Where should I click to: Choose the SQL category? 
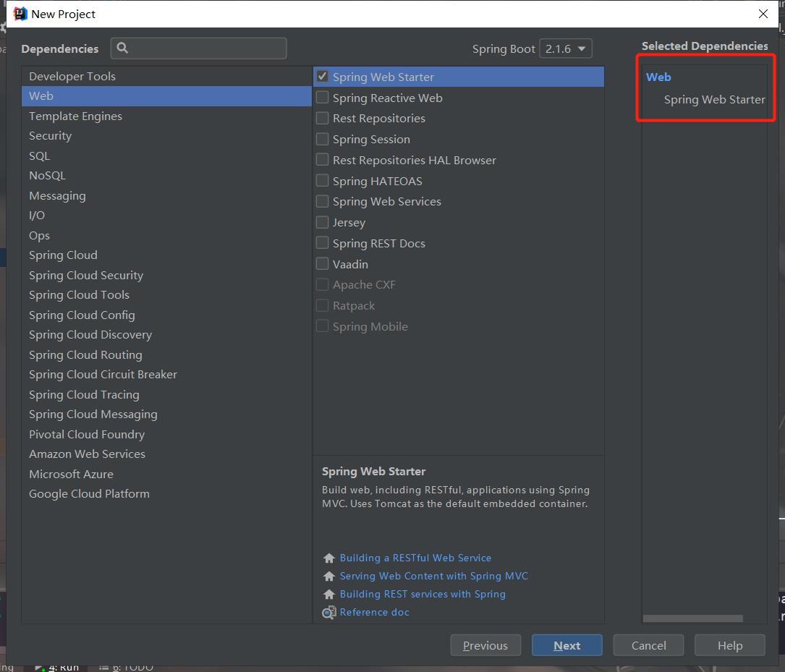pos(166,156)
